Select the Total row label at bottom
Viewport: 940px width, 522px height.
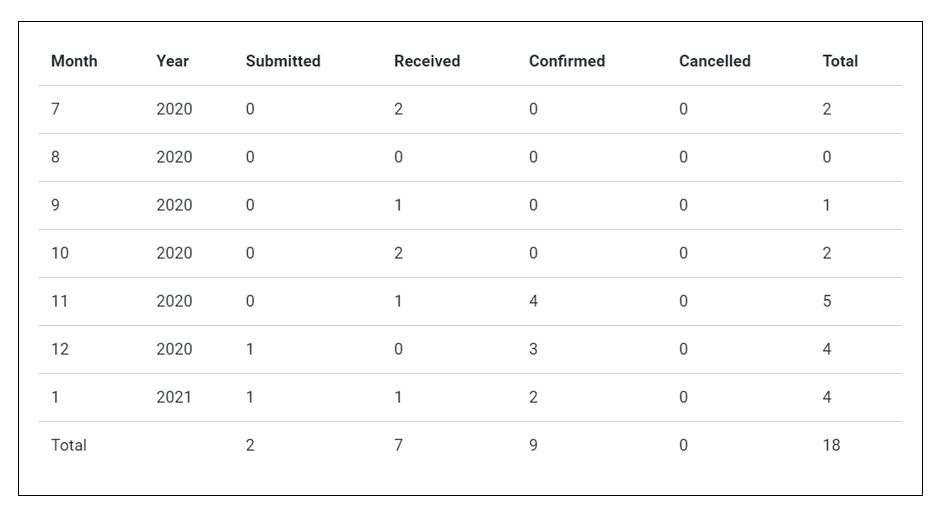pos(69,445)
